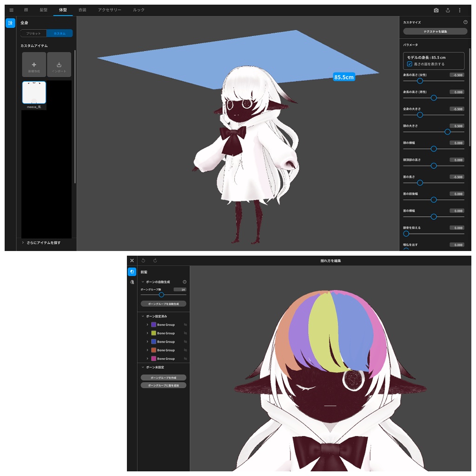Image resolution: width=476 pixels, height=476 pixels.
Task: Adjust the ボーングループ数 slider
Action: tap(161, 295)
